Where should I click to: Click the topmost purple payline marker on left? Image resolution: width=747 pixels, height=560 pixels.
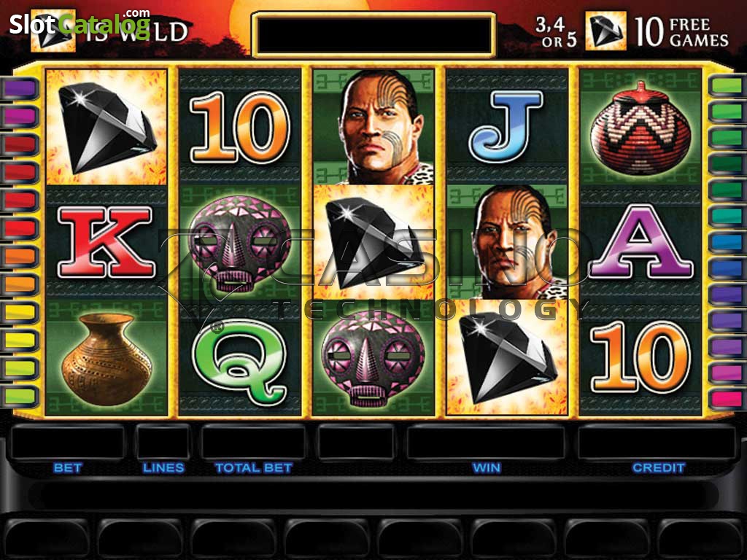click(19, 88)
